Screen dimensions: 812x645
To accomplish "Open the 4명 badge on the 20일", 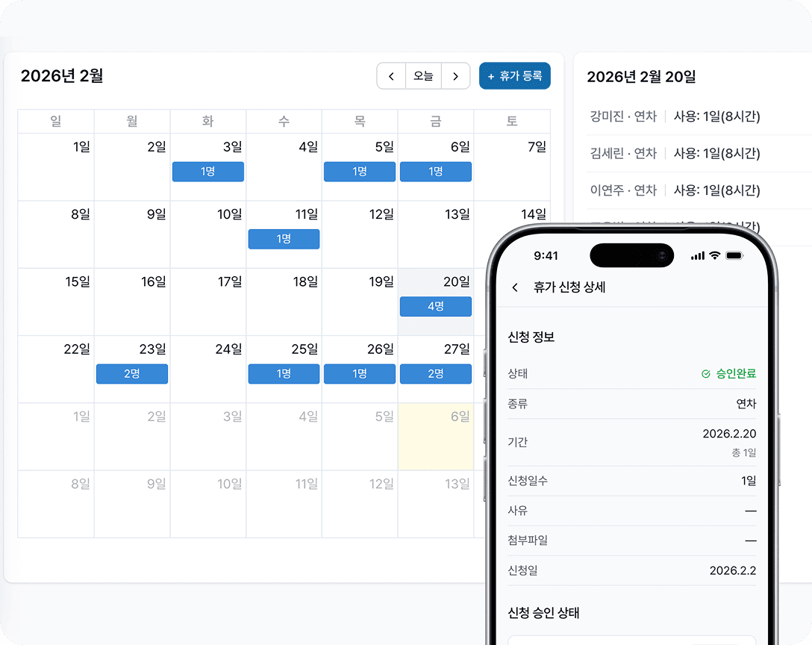I will pos(436,307).
